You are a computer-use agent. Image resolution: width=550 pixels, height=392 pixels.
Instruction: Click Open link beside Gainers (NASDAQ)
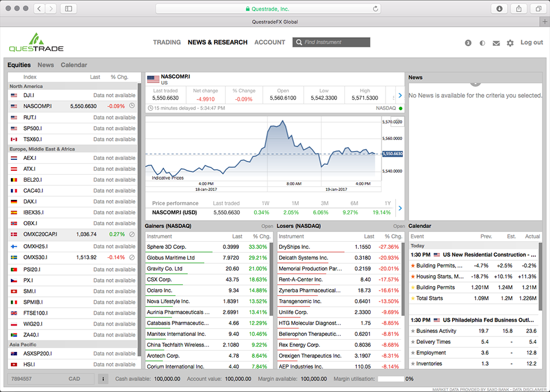point(267,226)
